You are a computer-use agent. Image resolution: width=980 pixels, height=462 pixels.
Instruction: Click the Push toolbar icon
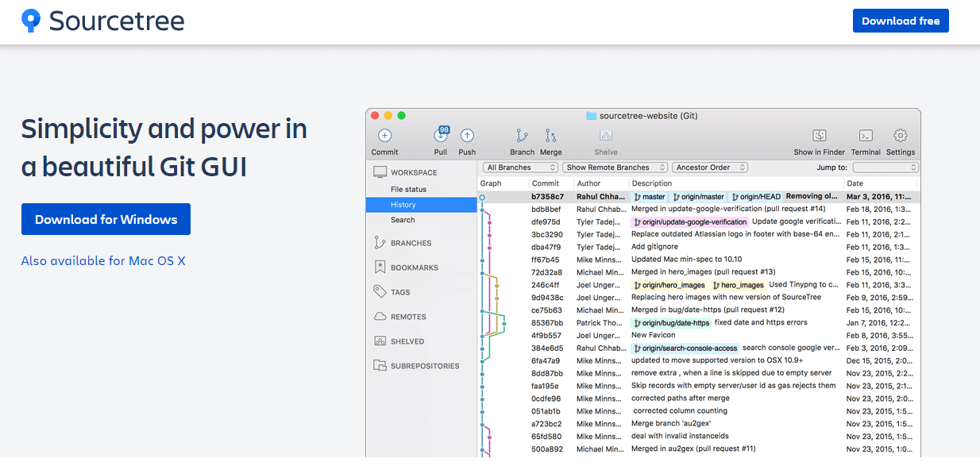[467, 139]
